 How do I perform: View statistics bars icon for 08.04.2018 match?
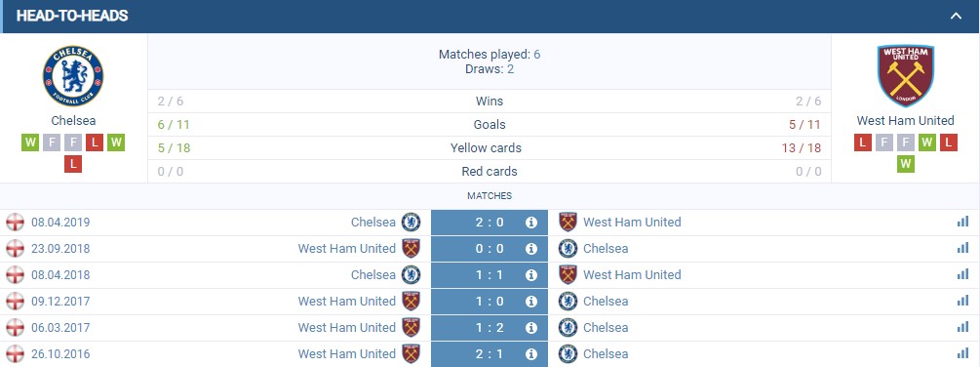coord(962,274)
